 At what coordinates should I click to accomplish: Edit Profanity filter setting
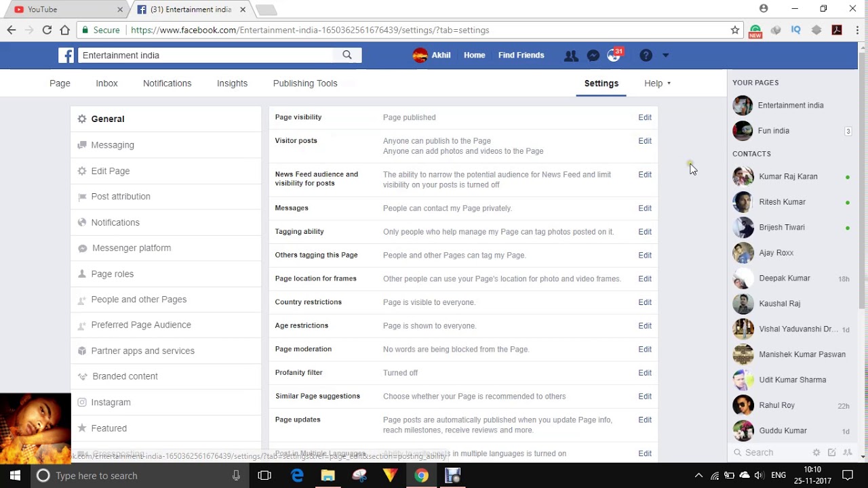point(645,373)
